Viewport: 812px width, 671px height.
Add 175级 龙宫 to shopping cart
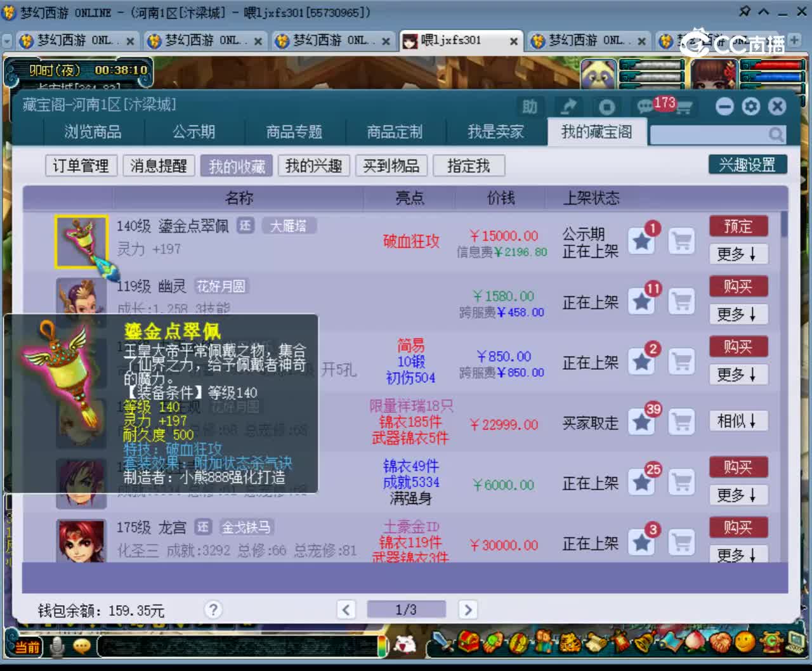pyautogui.click(x=682, y=542)
